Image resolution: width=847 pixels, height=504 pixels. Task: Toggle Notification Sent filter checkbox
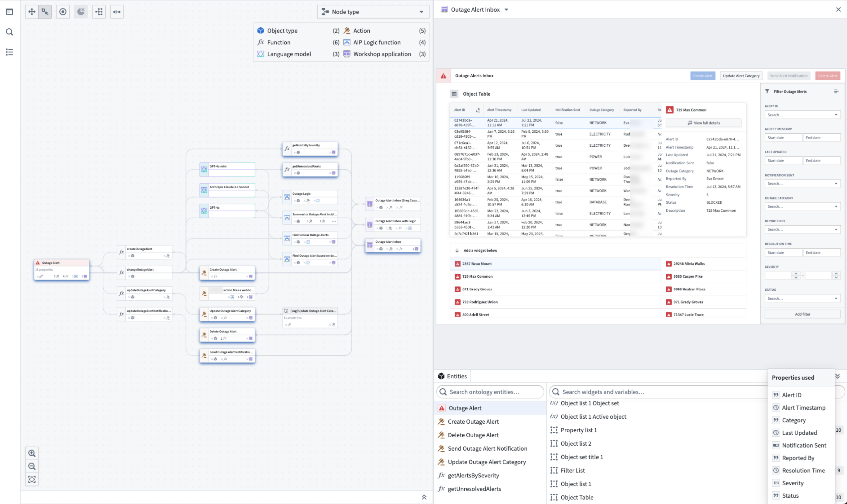coord(776,445)
